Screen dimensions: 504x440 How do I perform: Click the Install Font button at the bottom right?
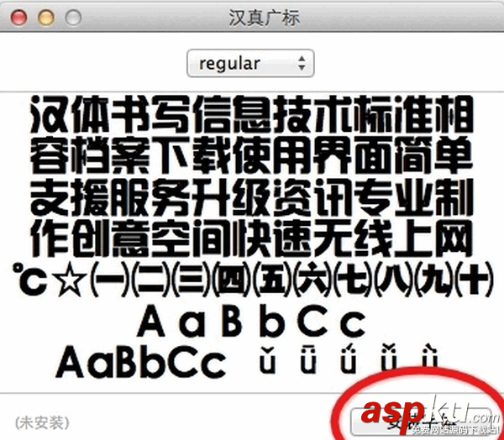click(x=421, y=422)
